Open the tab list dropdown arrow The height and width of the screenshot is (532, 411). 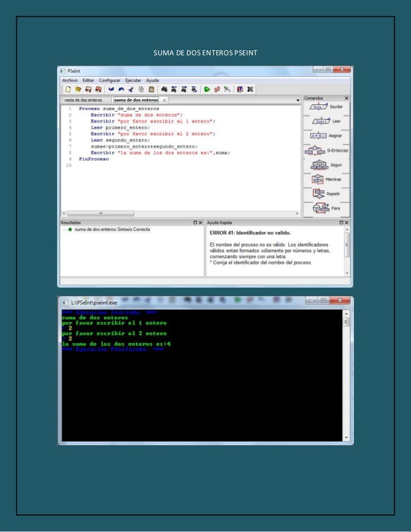click(298, 100)
